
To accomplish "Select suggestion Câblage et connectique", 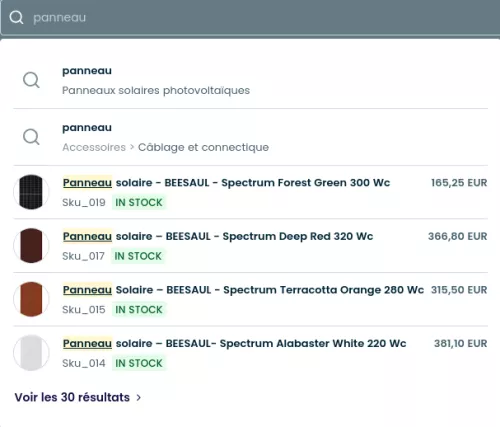I will coord(251,137).
